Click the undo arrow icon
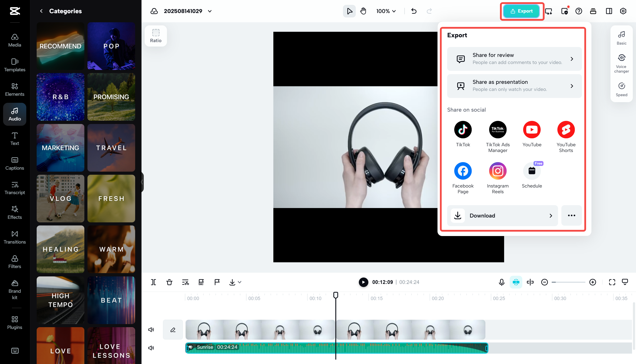 click(414, 11)
